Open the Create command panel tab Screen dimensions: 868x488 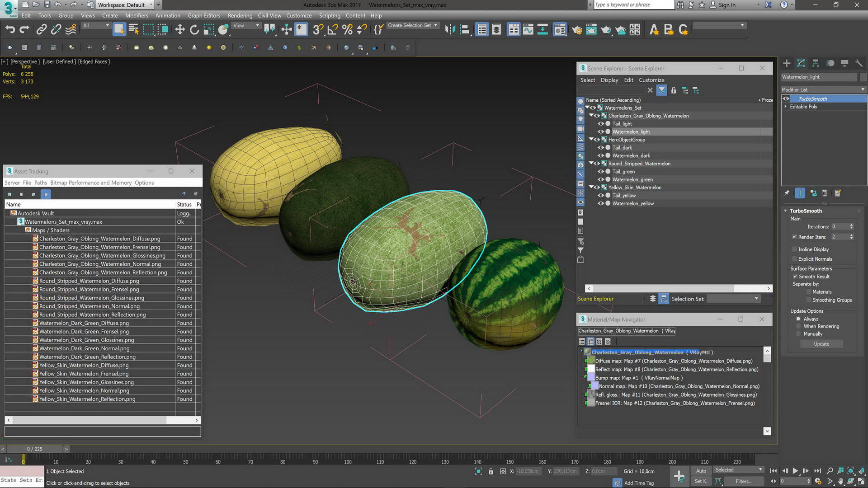[x=787, y=63]
